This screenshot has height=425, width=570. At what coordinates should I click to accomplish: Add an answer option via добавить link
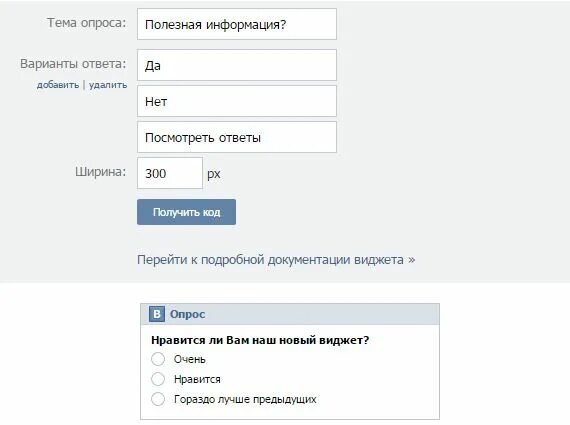[58, 85]
